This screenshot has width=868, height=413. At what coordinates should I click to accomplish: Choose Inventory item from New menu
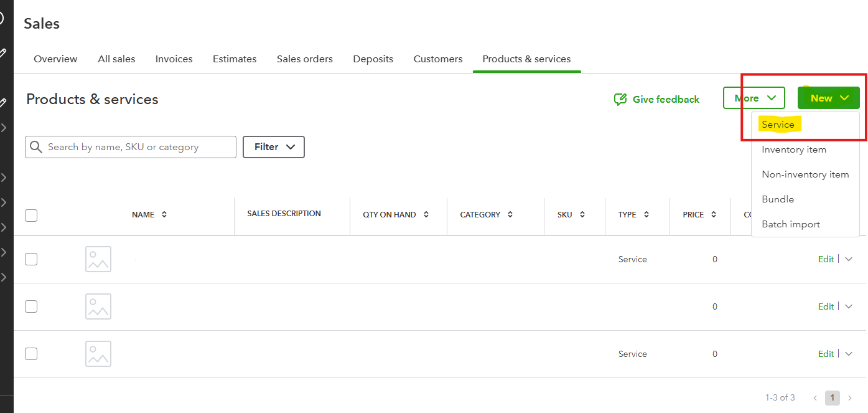pos(794,150)
